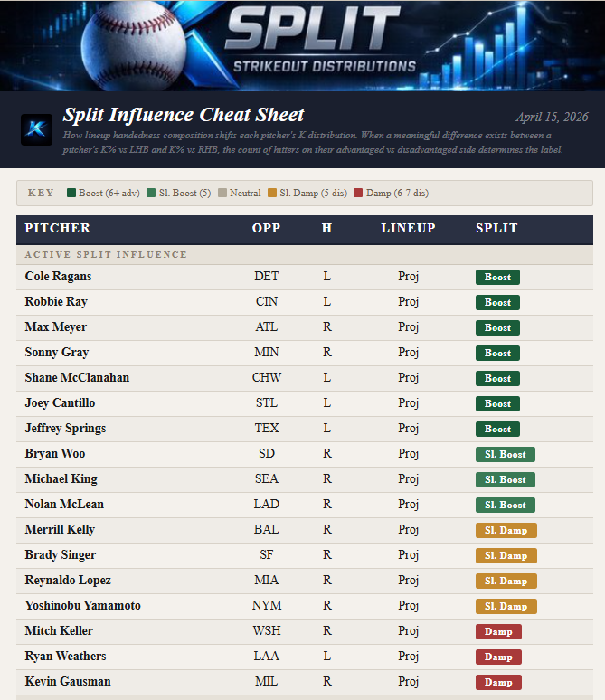Click the ACTIVE SPLIT INFLUENCE section label
The width and height of the screenshot is (605, 700).
point(106,254)
